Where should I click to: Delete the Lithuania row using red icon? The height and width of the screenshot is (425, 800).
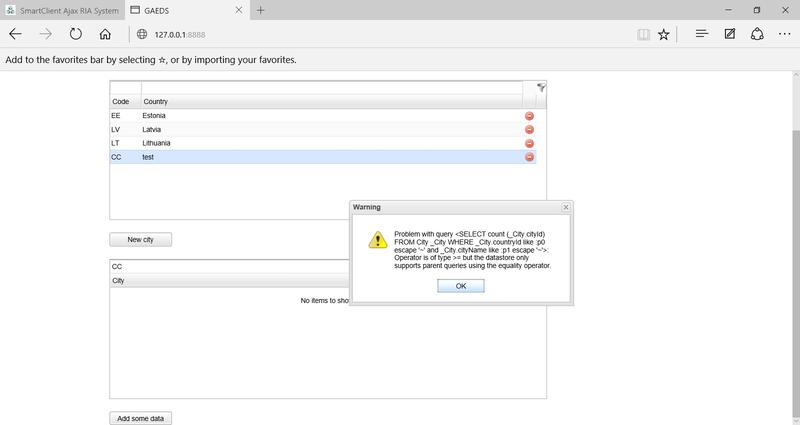(x=530, y=143)
